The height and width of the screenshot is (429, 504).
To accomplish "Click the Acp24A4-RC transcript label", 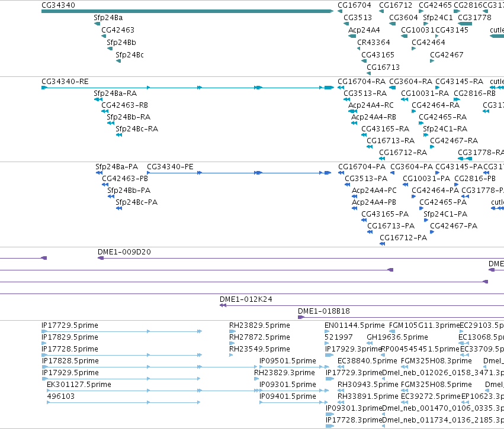I will pyautogui.click(x=371, y=106).
